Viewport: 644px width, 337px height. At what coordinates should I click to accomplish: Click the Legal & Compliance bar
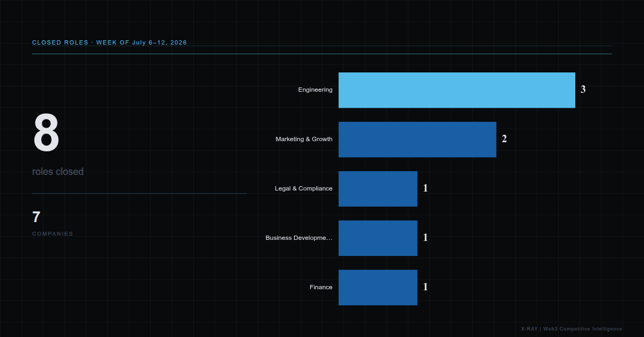click(x=378, y=189)
